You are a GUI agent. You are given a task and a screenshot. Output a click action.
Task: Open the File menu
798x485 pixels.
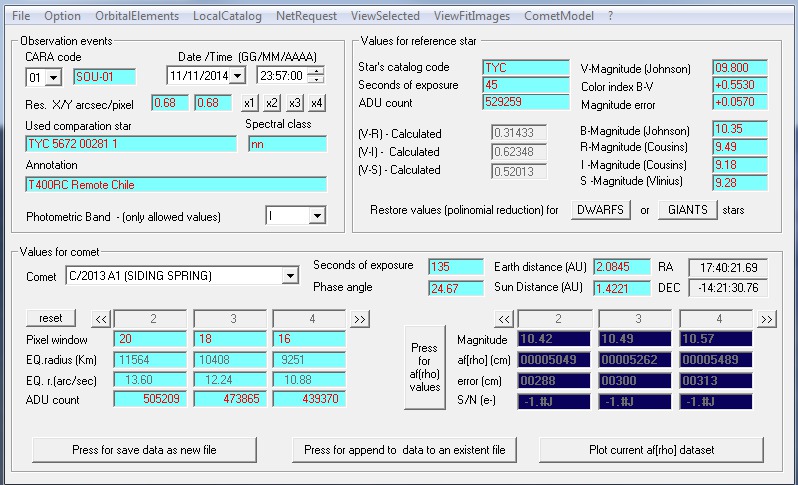pyautogui.click(x=21, y=16)
